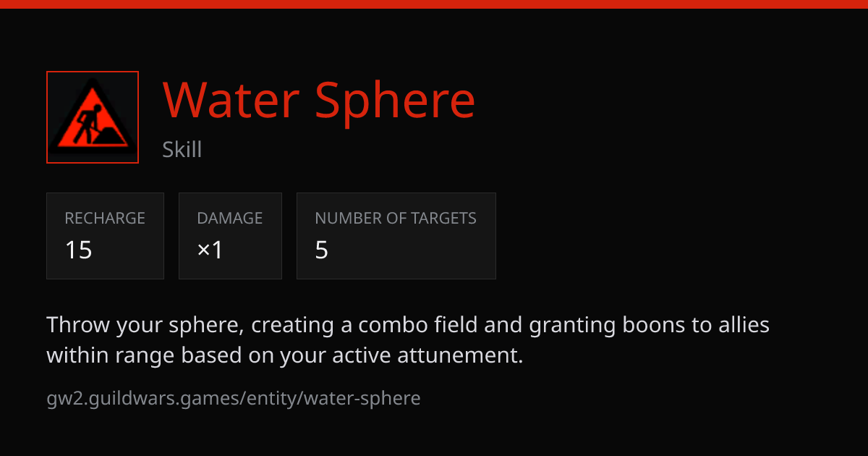
Task: Select the damage value ×1
Action: click(x=210, y=250)
